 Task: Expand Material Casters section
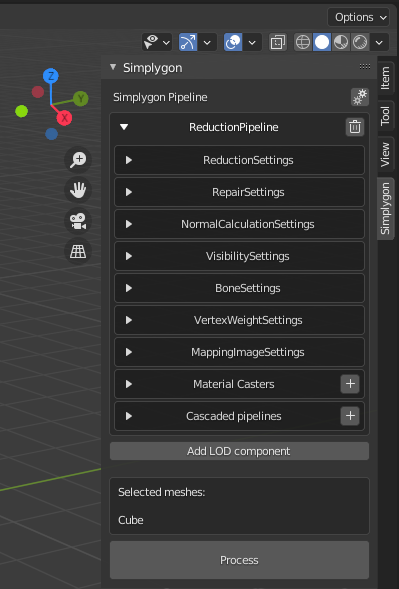coord(129,384)
